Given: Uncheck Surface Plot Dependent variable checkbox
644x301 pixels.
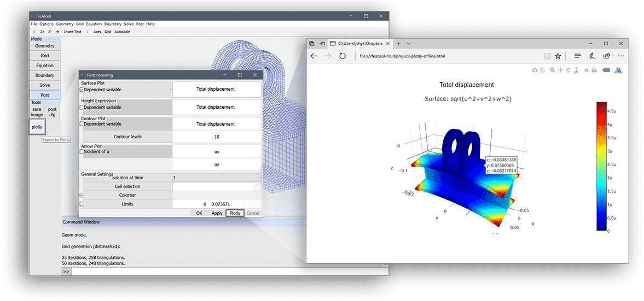Looking at the screenshot, I should (82, 90).
